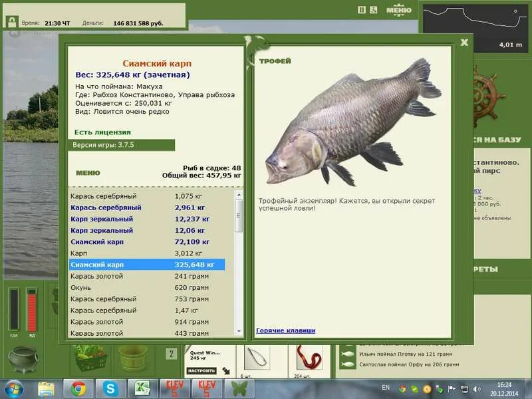The height and width of the screenshot is (399, 532).
Task: Select the hook slot showing 6 шт.
Action: (257, 358)
